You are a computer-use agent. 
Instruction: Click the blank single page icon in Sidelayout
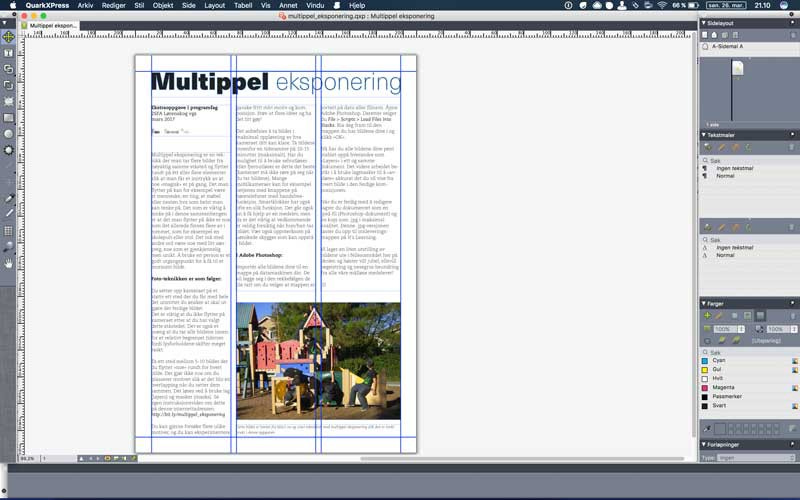click(705, 35)
